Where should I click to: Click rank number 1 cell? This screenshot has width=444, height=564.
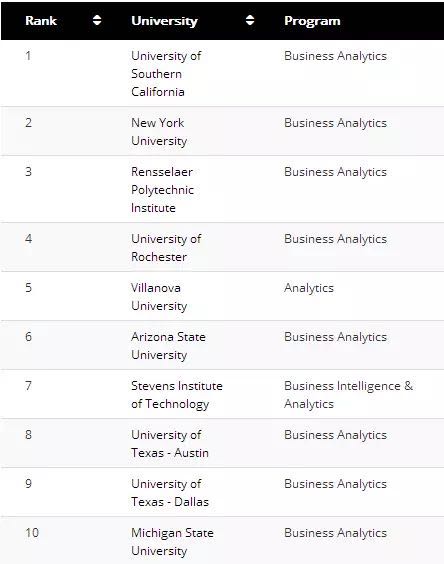(x=28, y=56)
